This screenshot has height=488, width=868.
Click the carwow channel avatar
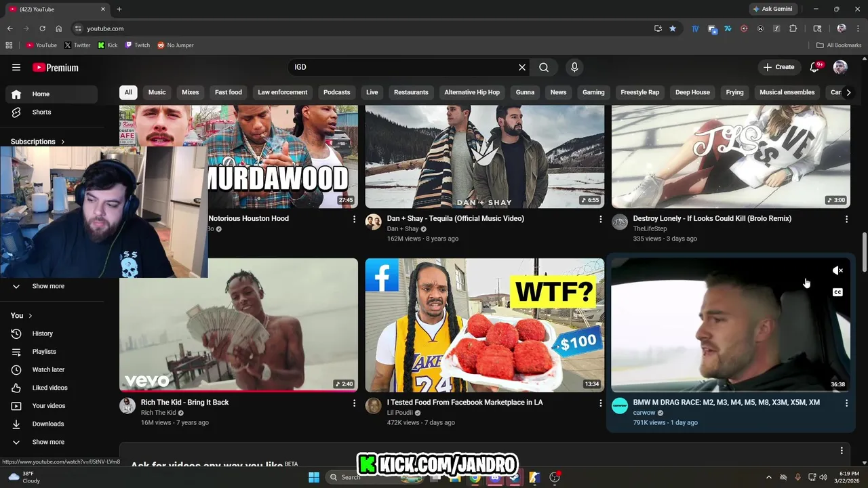tap(620, 405)
